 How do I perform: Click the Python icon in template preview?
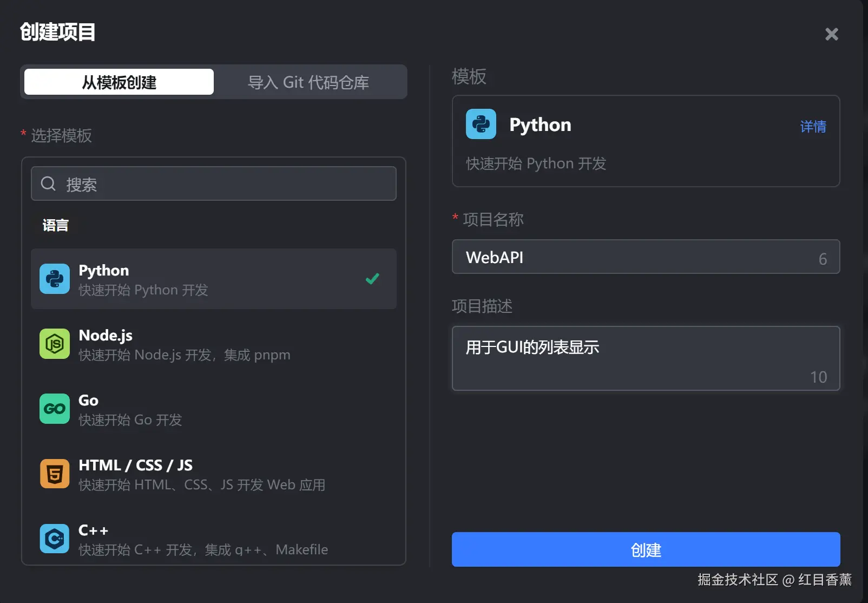click(x=481, y=124)
